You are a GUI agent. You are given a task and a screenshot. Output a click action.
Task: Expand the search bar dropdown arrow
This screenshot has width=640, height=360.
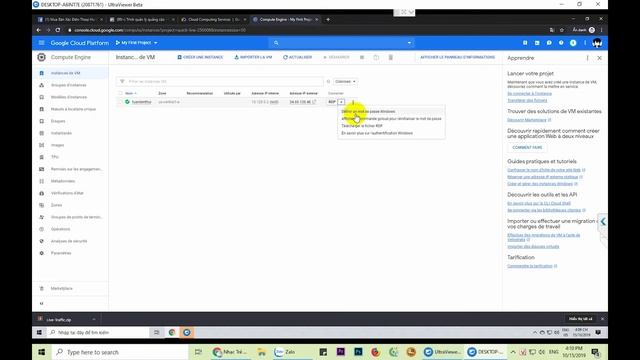(x=409, y=43)
